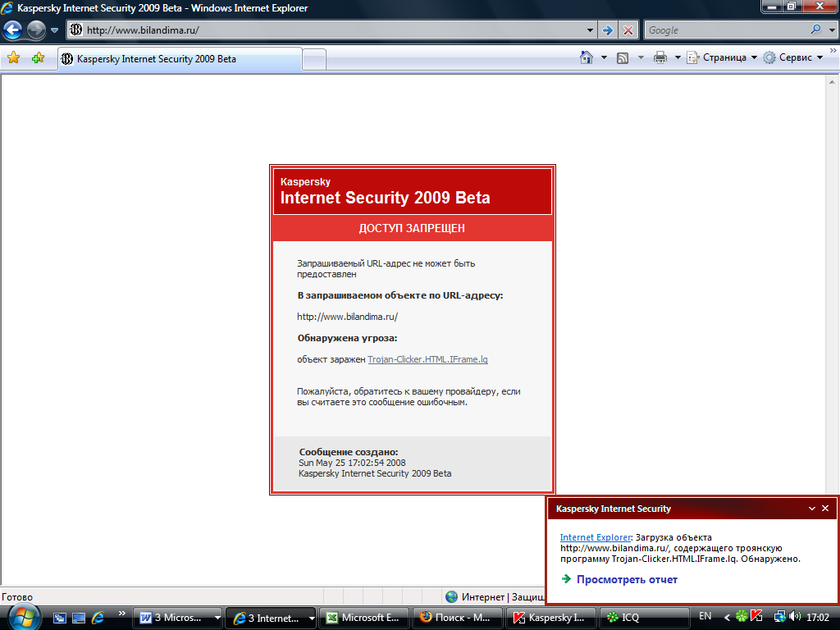Open the Trojan-Clicker.HTML.IFrame.lq threat link
The image size is (840, 630).
427,359
